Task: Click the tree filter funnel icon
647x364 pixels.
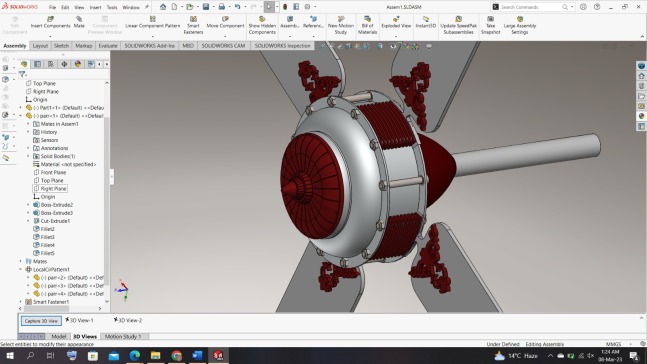Action: pyautogui.click(x=22, y=74)
